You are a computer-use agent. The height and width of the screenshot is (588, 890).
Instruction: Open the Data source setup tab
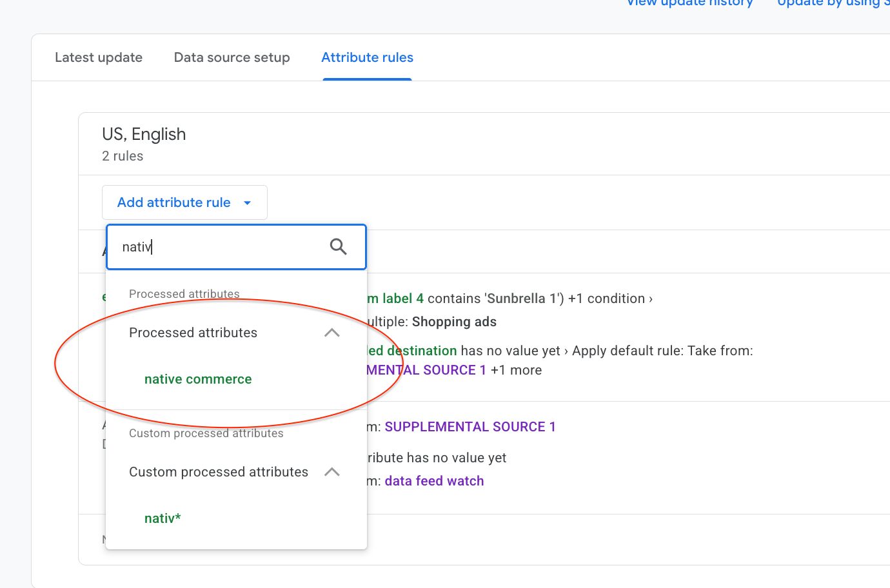232,57
